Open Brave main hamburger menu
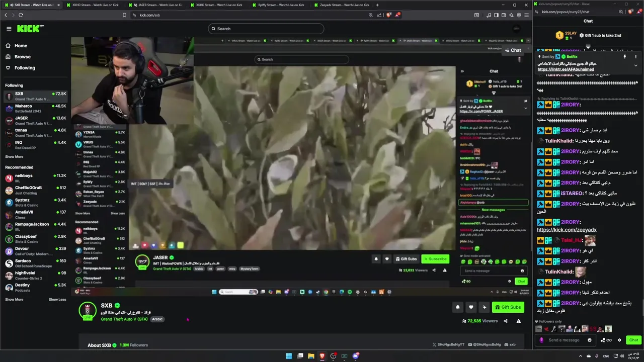644x362 pixels. pos(526,15)
